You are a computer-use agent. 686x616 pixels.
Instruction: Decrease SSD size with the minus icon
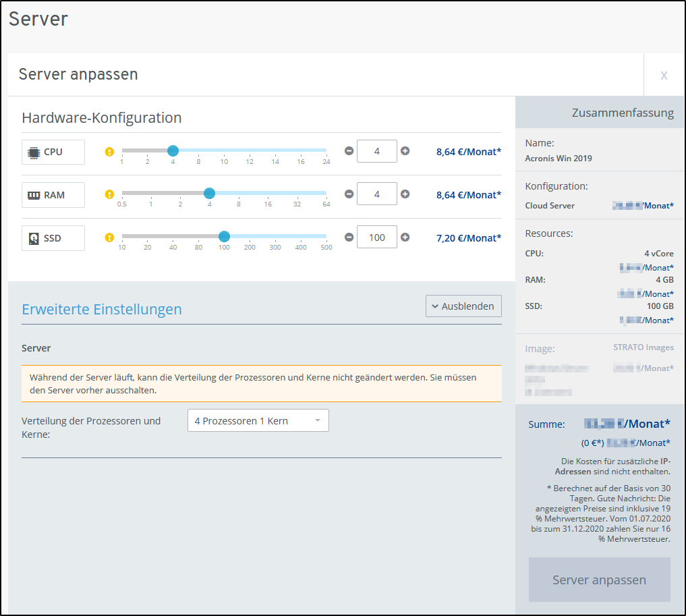[349, 237]
